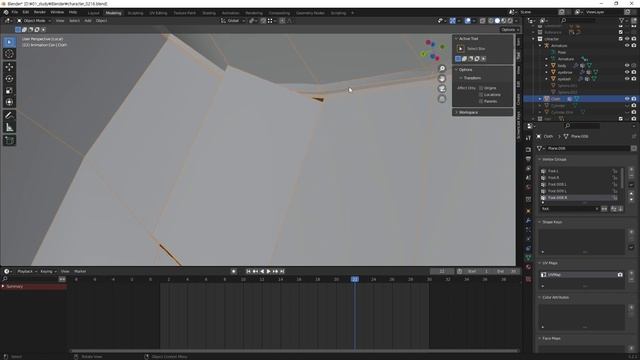Open the Object Data green triangle tab
This screenshot has height=360, width=640.
point(528,258)
